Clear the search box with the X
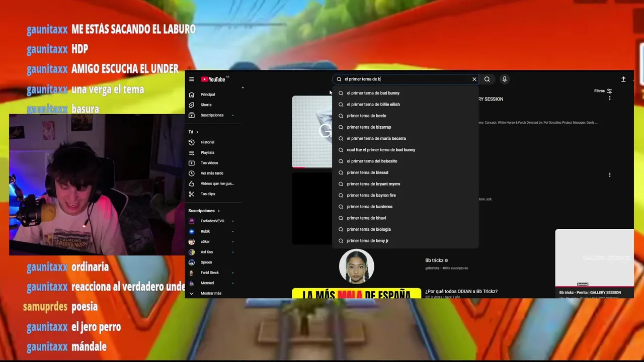The height and width of the screenshot is (362, 644). (x=474, y=79)
